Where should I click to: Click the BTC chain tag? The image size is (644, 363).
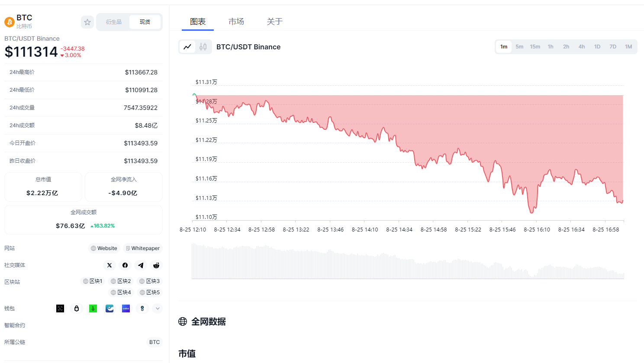(x=155, y=342)
